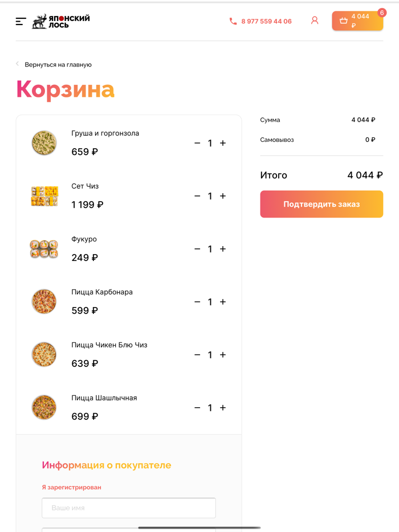Increase quantity of Пицца Чикен Блю Чиз
Image resolution: width=399 pixels, height=532 pixels.
pyautogui.click(x=222, y=355)
